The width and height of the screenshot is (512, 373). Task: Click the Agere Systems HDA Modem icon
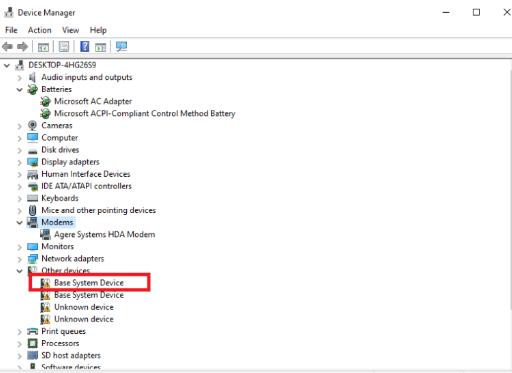tap(45, 235)
